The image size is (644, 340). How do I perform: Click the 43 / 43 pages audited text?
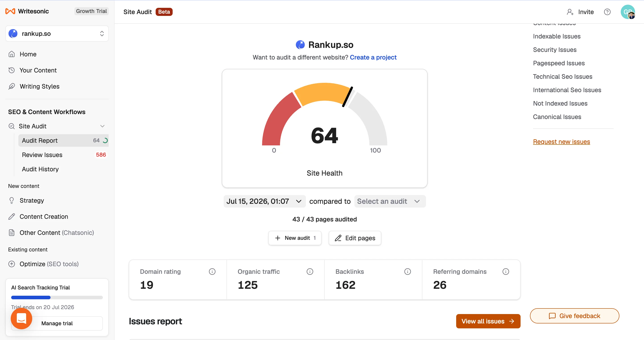324,219
